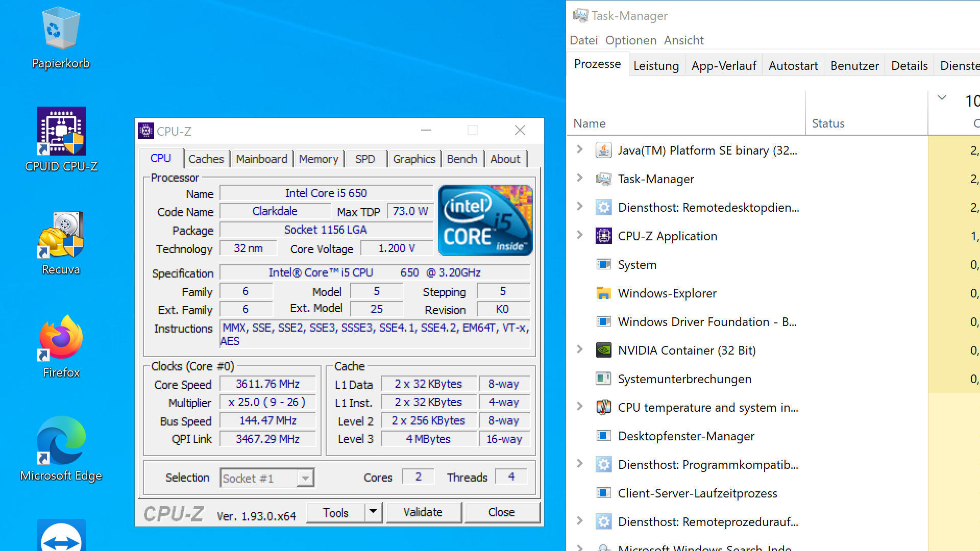The height and width of the screenshot is (551, 980).
Task: Switch to the App-Verlauf tab
Action: click(x=724, y=66)
